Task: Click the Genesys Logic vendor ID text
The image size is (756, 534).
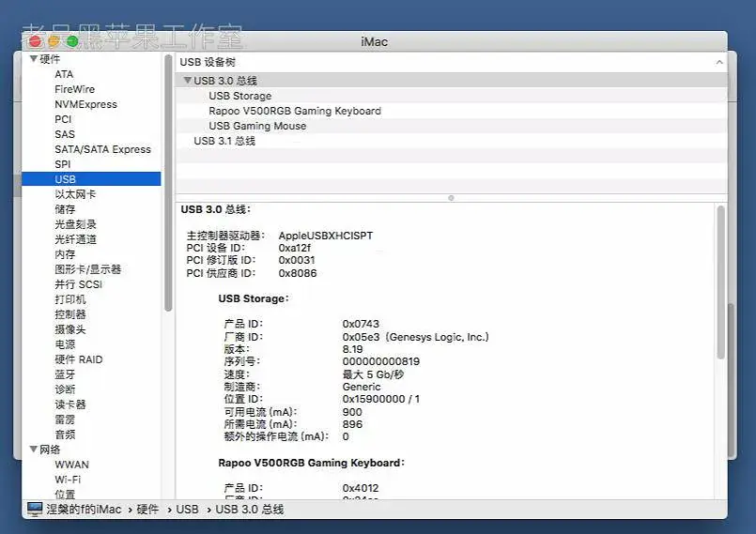Action: 416,336
